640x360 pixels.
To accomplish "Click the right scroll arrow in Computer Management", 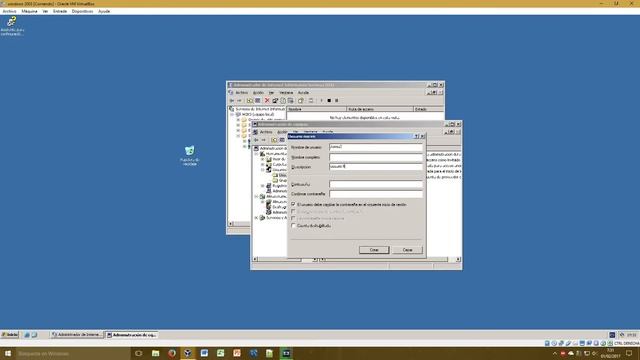I will (x=458, y=260).
